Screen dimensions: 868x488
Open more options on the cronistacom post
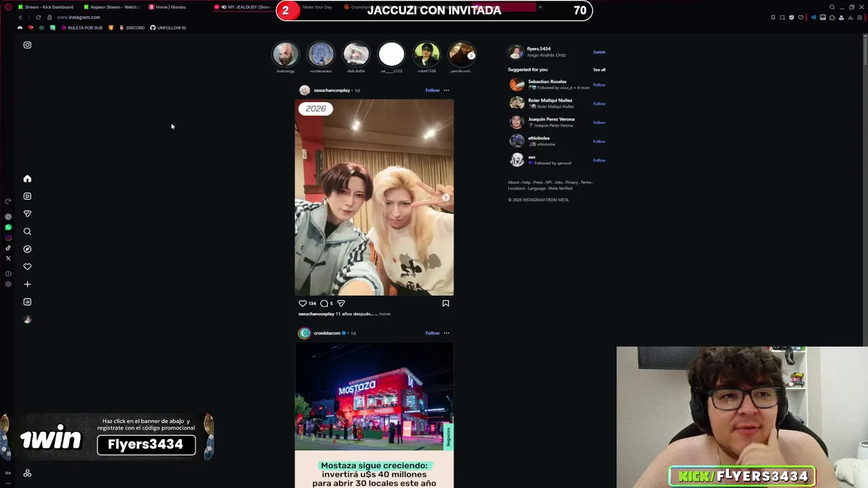(446, 333)
